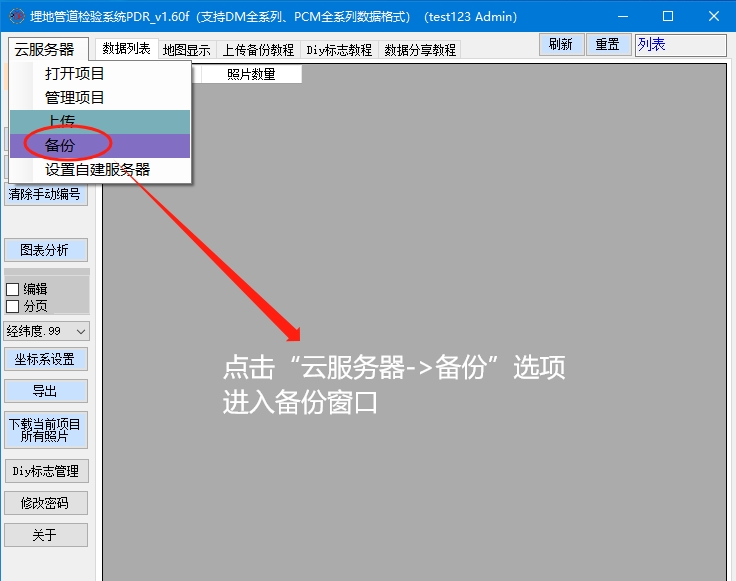Open the Diy标志教程 tab
This screenshot has width=736, height=581.
pos(339,50)
